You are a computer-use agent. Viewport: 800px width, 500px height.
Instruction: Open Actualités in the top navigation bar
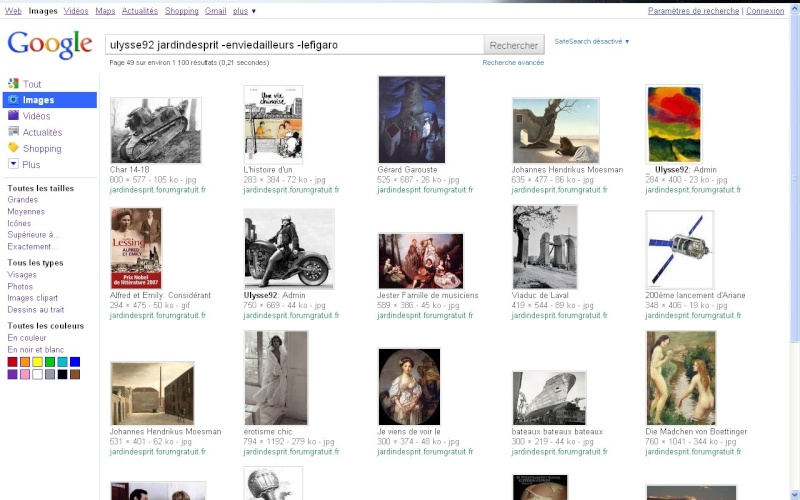[140, 11]
